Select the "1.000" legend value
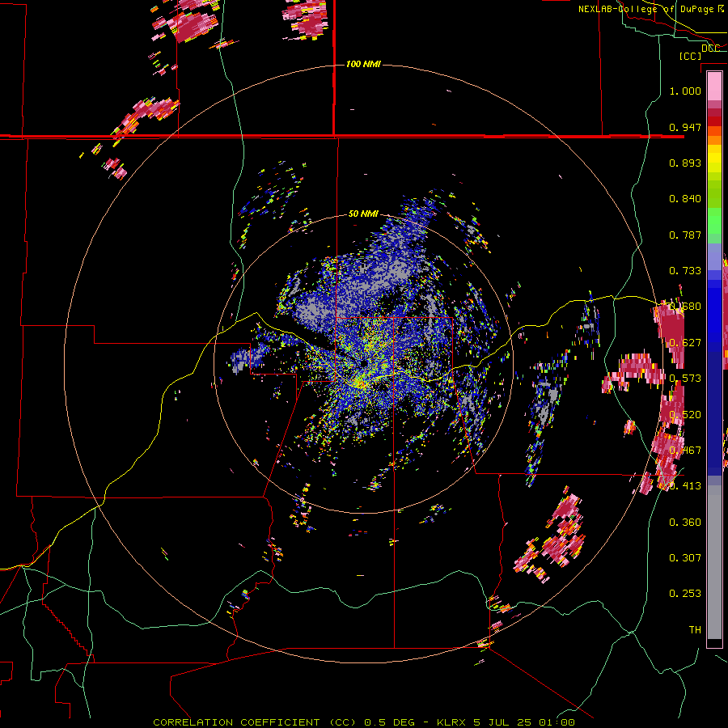The height and width of the screenshot is (728, 728). point(685,91)
